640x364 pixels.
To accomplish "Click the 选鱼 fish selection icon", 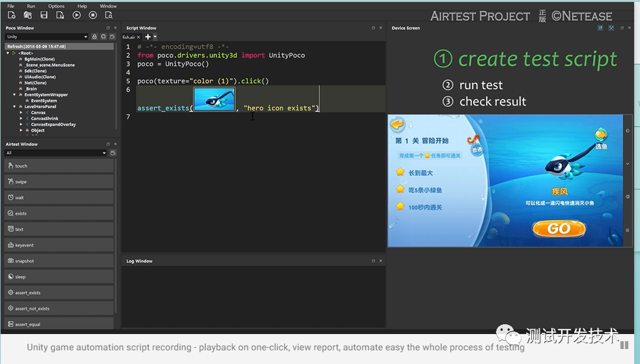I will 601,139.
